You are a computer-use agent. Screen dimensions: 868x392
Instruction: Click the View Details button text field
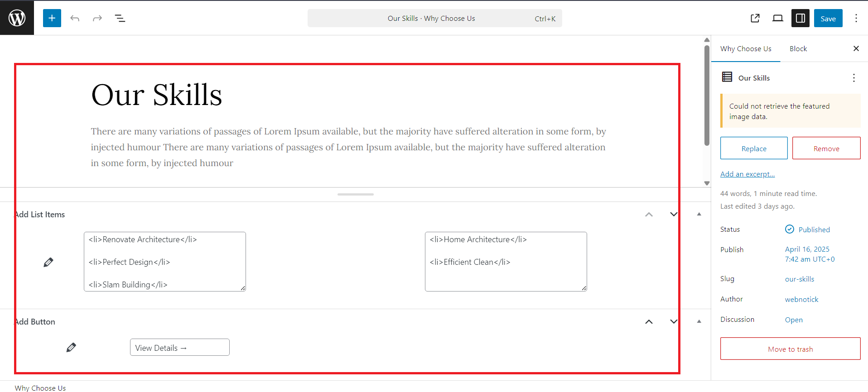pyautogui.click(x=179, y=348)
